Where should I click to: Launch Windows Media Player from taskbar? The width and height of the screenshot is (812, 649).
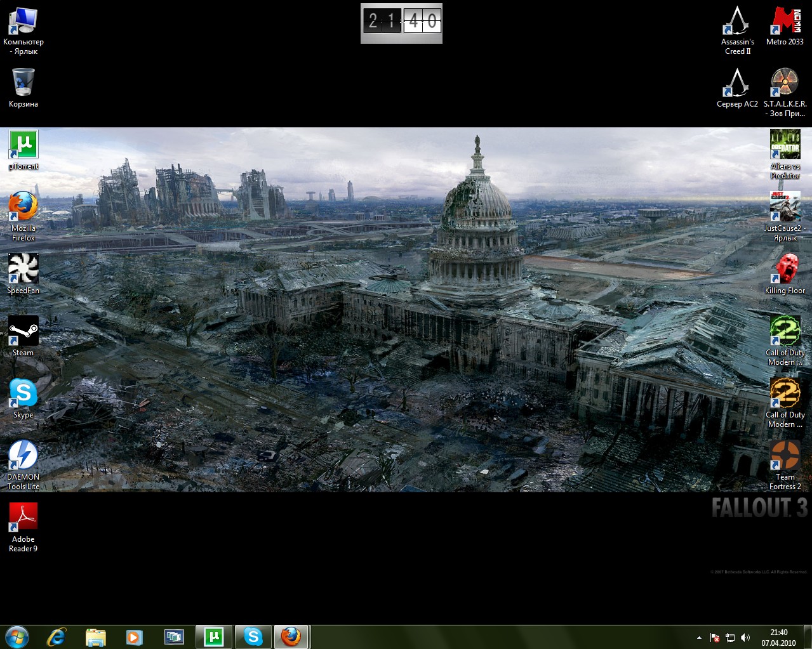(135, 637)
